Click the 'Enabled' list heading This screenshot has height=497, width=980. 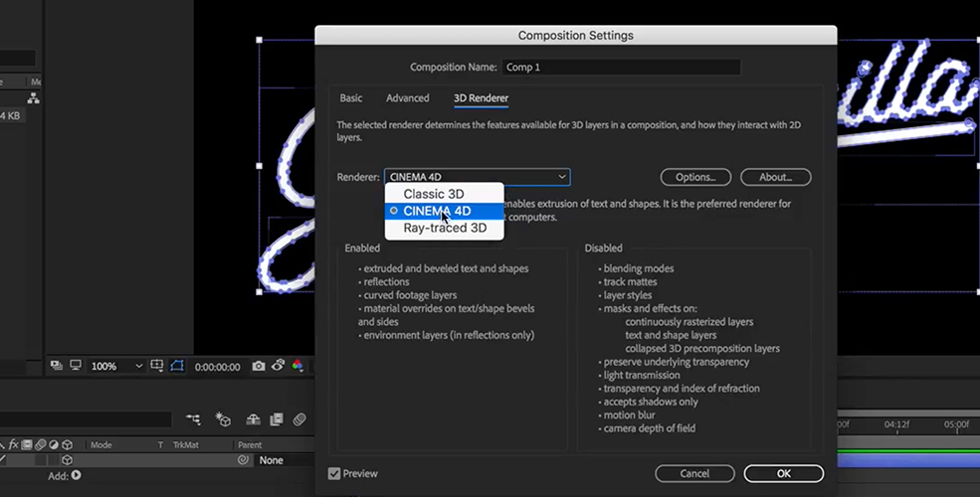(x=362, y=248)
